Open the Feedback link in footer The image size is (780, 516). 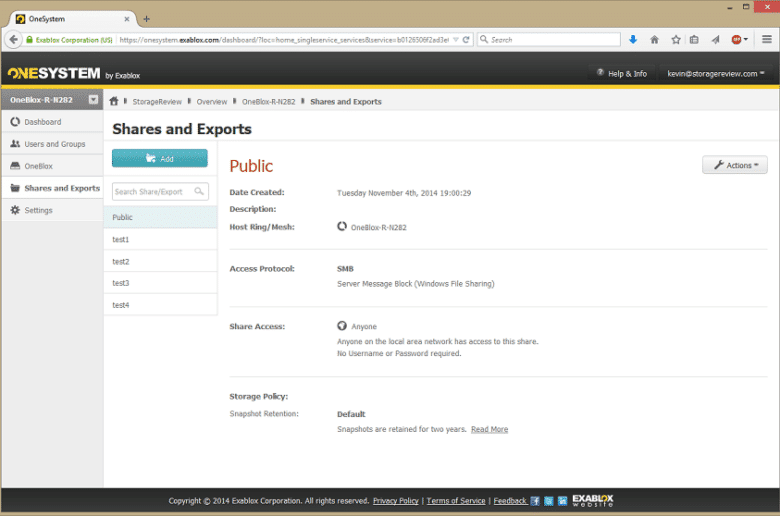click(510, 501)
